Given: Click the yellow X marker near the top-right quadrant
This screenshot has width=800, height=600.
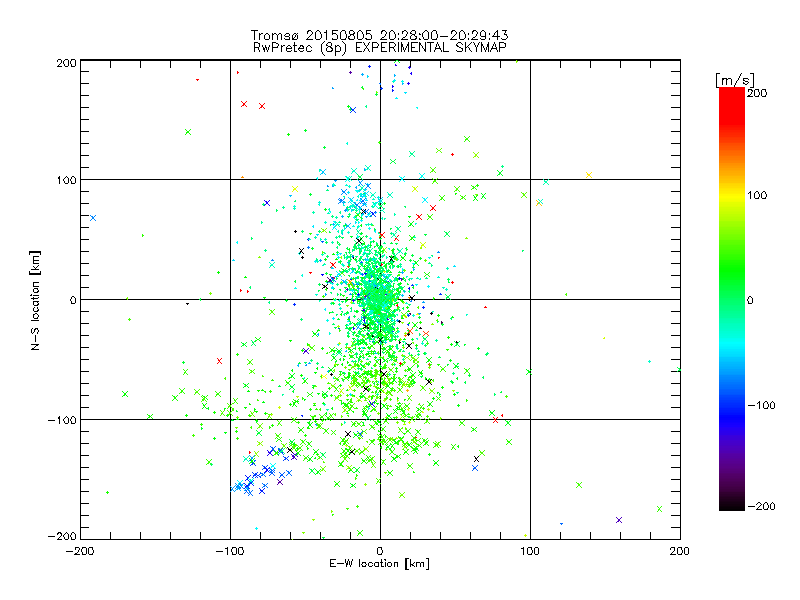Looking at the screenshot, I should tap(589, 175).
